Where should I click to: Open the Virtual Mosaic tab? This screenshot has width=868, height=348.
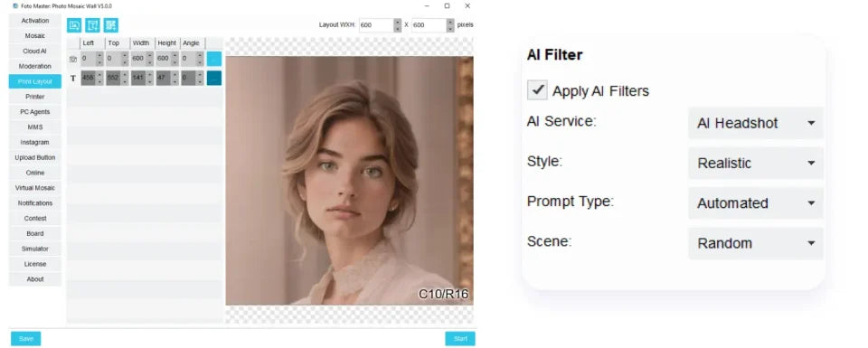coord(35,188)
